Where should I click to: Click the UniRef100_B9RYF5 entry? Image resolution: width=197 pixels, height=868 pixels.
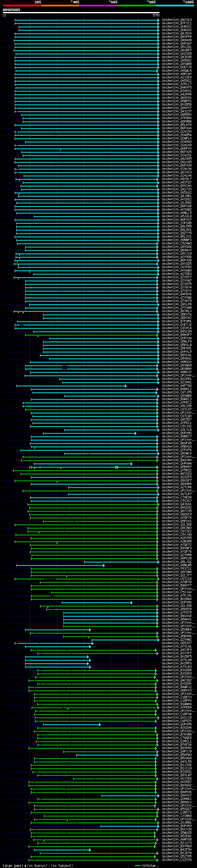point(177,88)
